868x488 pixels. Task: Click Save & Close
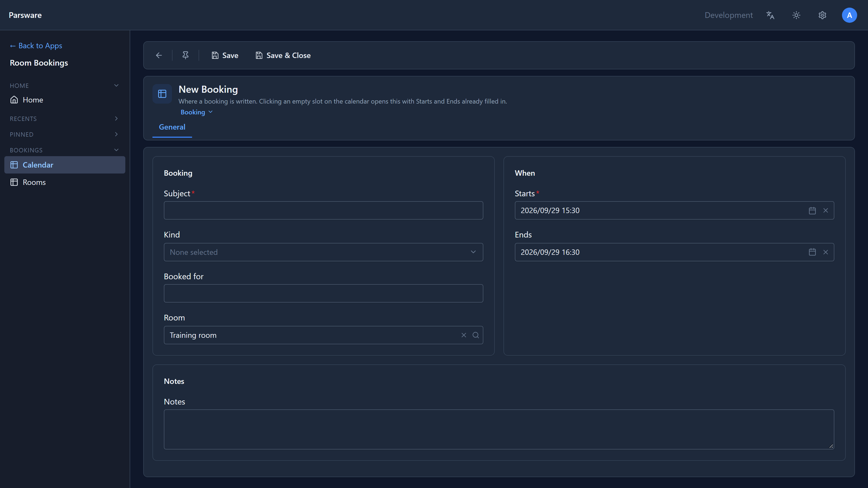(x=283, y=55)
